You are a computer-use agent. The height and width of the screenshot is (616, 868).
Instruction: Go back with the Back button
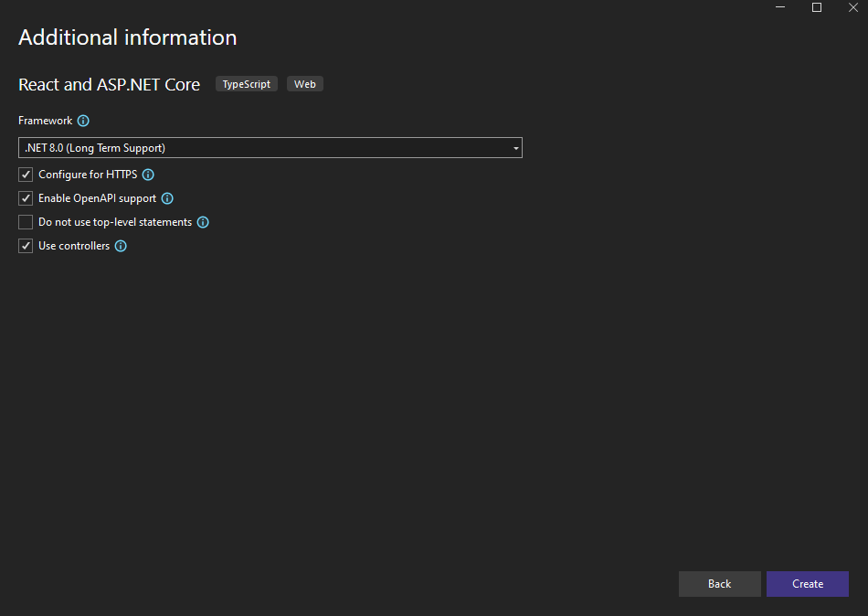[x=719, y=584]
